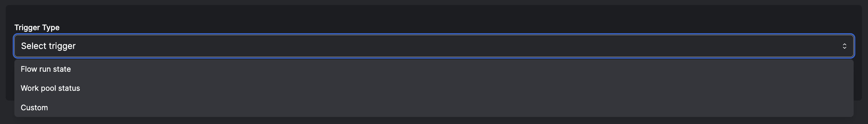Click the first item in trigger list
This screenshot has width=868, height=124.
tap(434, 69)
